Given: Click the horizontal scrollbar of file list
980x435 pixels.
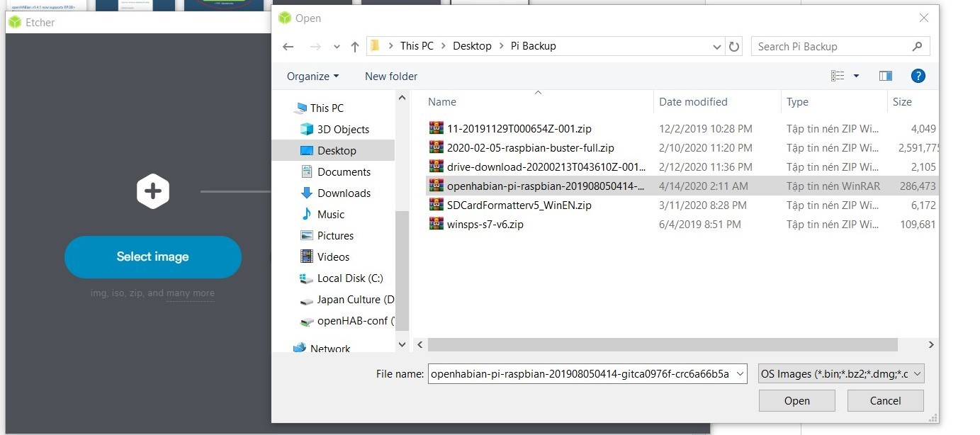Looking at the screenshot, I should pyautogui.click(x=663, y=344).
